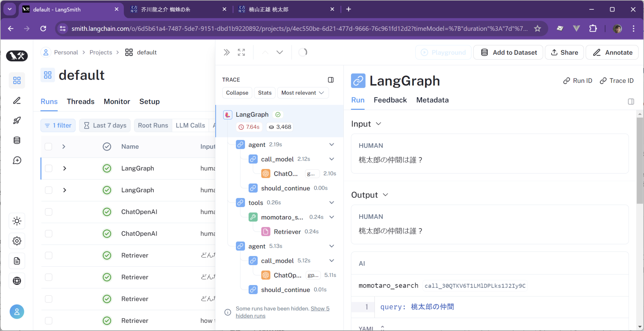The image size is (644, 331).
Task: Click the Add to Dataset button
Action: [x=508, y=52]
